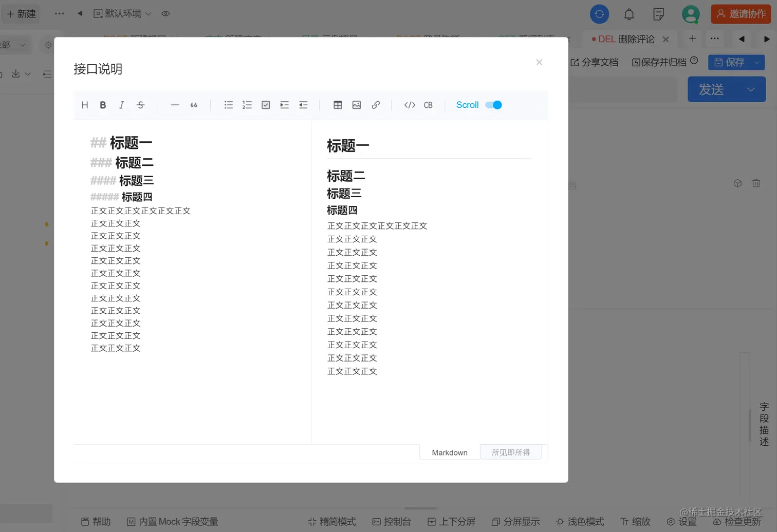The width and height of the screenshot is (777, 532).
Task: Insert an image in the editor
Action: pos(357,105)
